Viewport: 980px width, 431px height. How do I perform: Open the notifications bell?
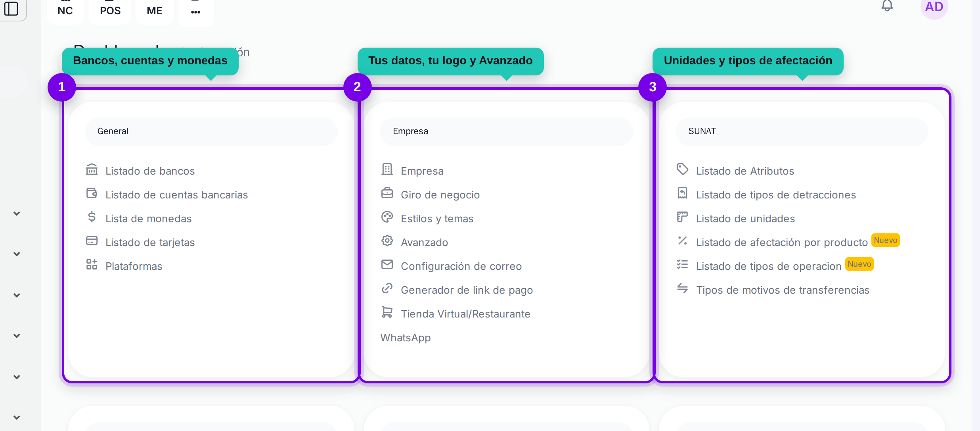(887, 6)
